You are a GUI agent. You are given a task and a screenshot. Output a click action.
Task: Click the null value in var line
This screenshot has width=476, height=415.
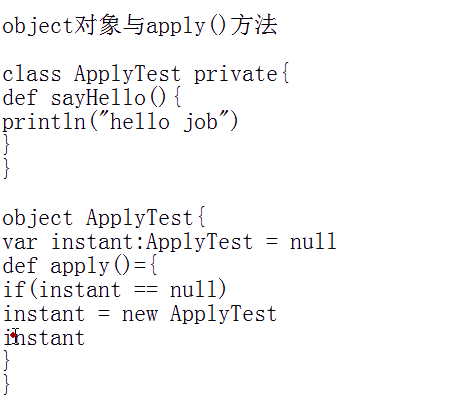point(313,241)
